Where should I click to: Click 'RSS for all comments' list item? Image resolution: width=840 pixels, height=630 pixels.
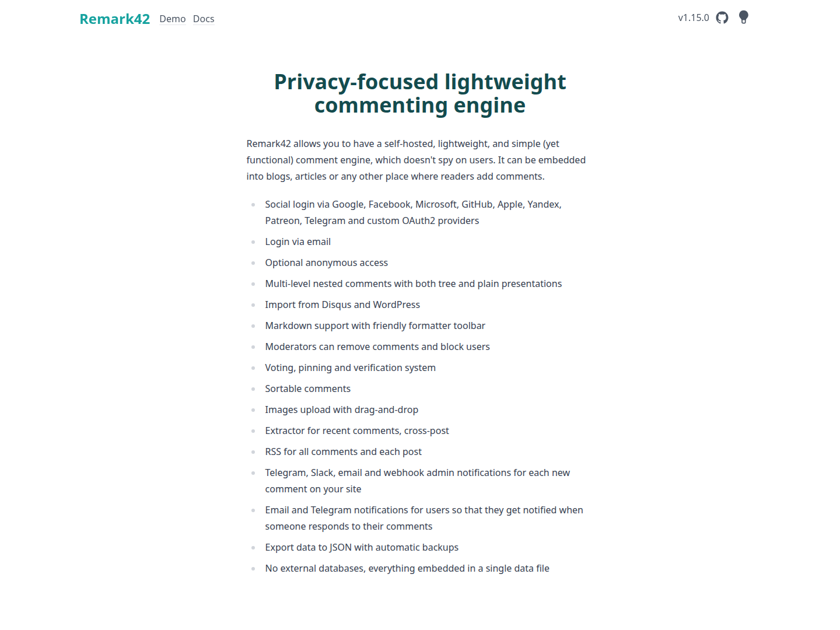point(343,452)
